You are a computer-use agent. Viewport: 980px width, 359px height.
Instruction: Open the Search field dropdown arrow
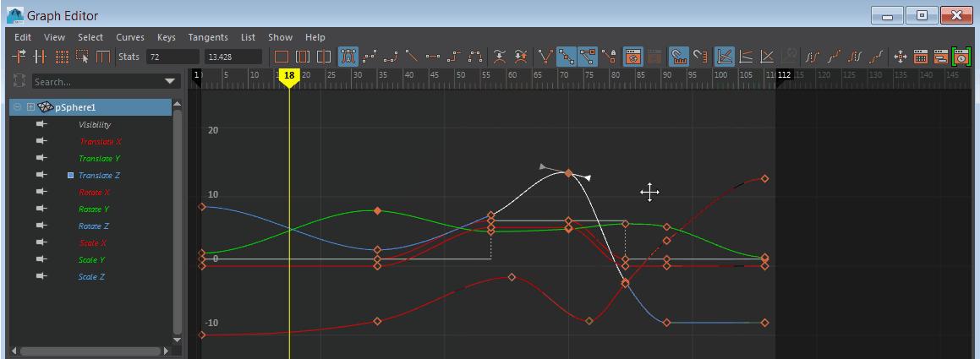click(171, 82)
